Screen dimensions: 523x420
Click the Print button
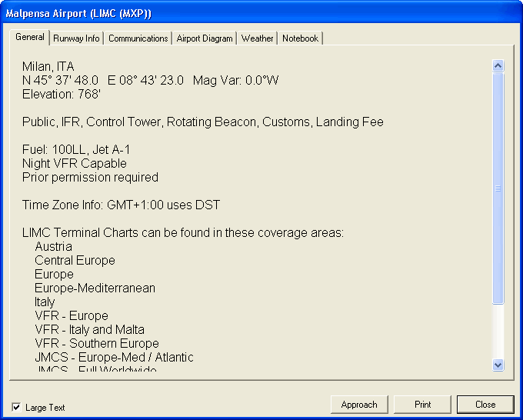422,405
